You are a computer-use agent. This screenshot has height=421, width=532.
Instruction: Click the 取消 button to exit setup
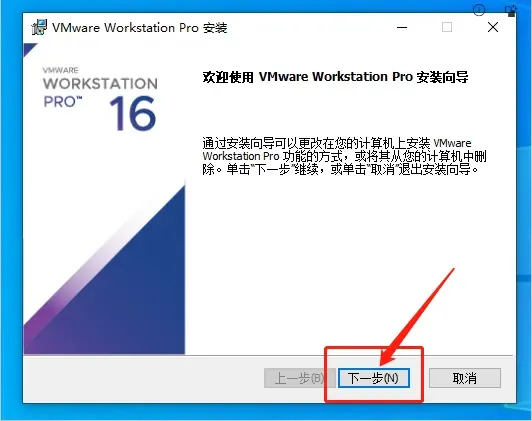(464, 378)
